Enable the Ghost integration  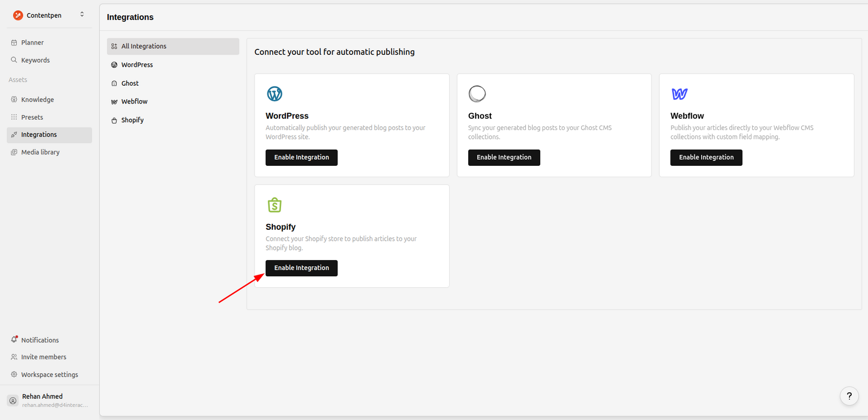click(x=503, y=158)
